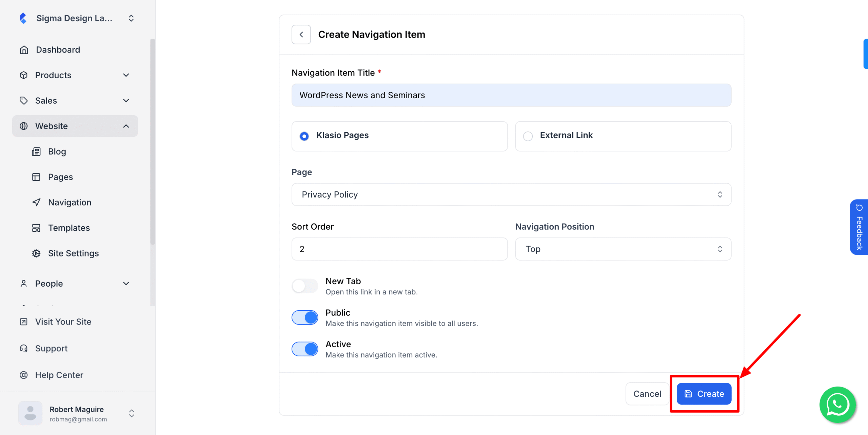The image size is (868, 435).
Task: Click the Navigation Item Title field
Action: (x=511, y=95)
